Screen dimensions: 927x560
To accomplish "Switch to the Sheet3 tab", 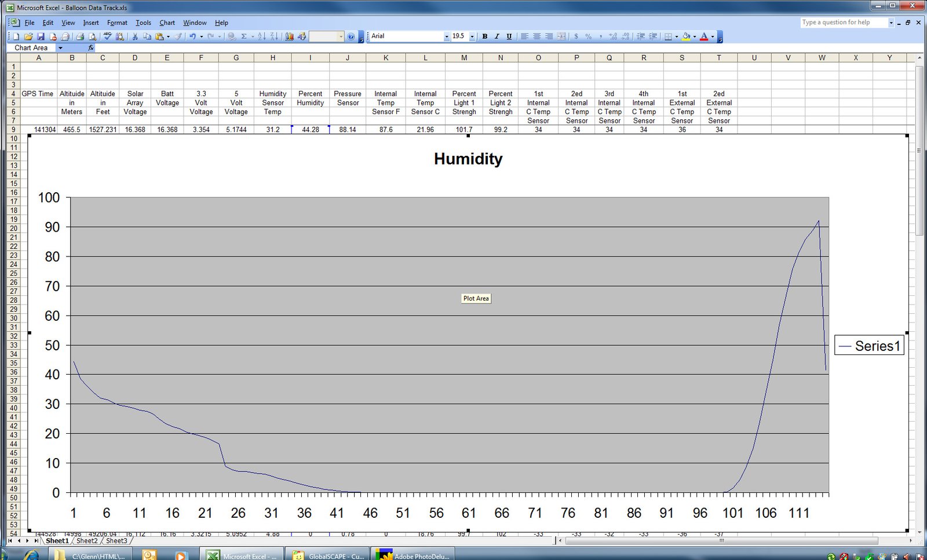I will pyautogui.click(x=116, y=541).
